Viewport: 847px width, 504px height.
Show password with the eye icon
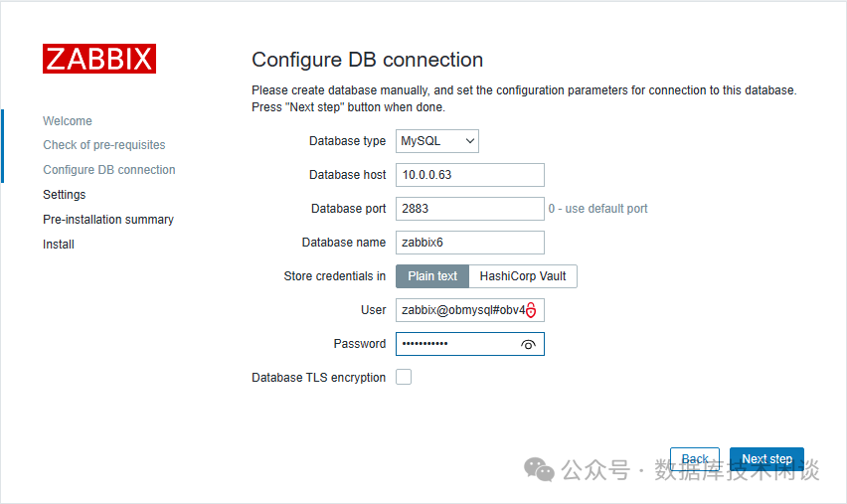click(x=528, y=344)
